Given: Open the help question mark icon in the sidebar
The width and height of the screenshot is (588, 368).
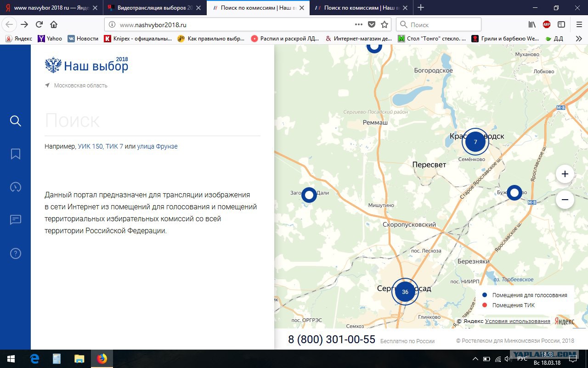Looking at the screenshot, I should [x=15, y=253].
